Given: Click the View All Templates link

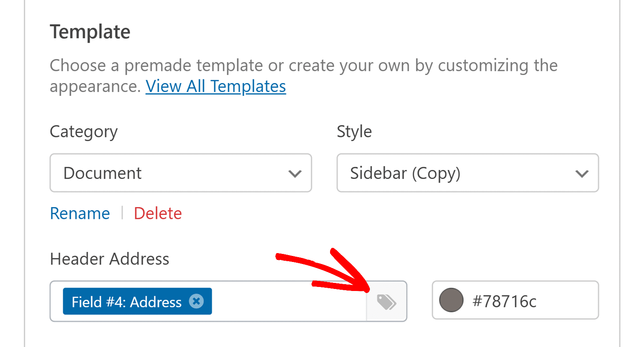Looking at the screenshot, I should [x=215, y=86].
